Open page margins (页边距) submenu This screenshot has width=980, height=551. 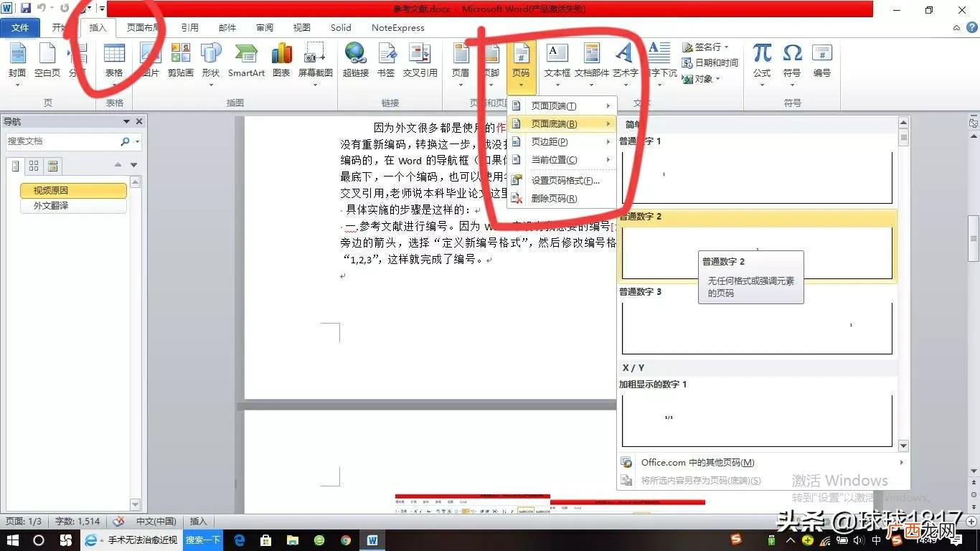pos(562,142)
